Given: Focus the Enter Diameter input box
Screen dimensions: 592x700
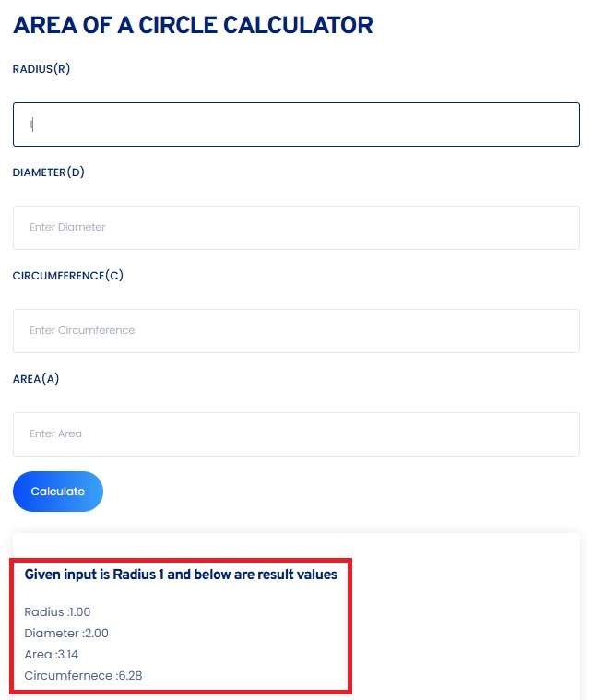Looking at the screenshot, I should 295,227.
